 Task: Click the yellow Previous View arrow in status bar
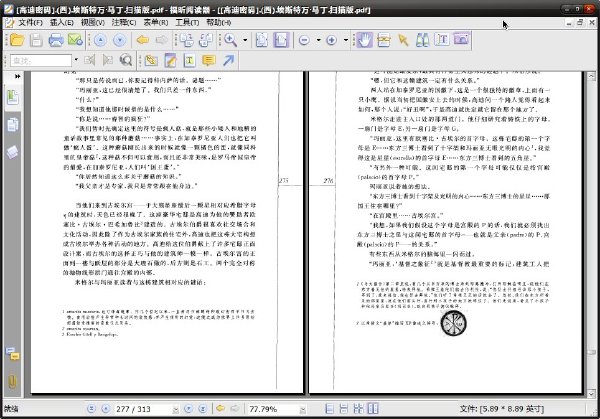(220, 408)
